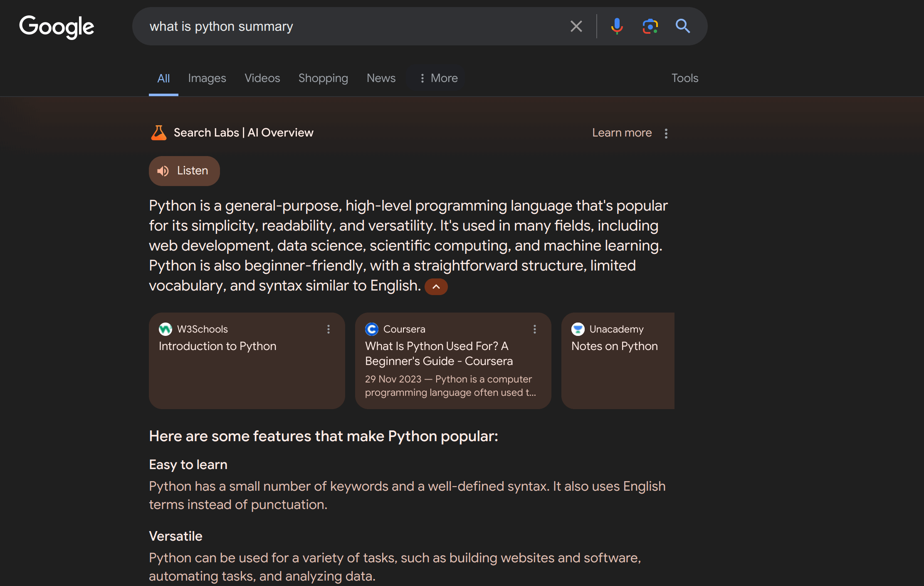Click the Learn more link

click(x=621, y=132)
